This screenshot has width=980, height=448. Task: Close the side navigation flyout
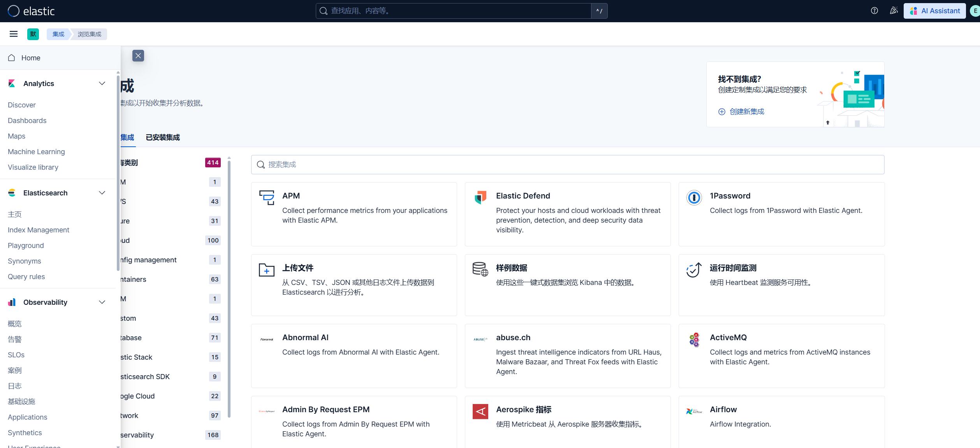(138, 56)
